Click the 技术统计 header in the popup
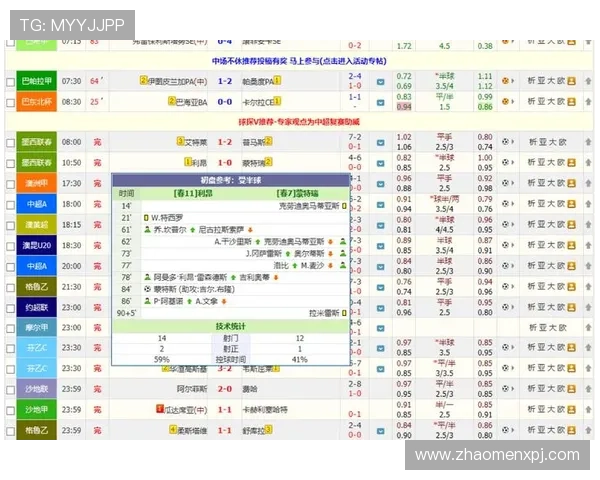The width and height of the screenshot is (600, 480). [x=231, y=327]
